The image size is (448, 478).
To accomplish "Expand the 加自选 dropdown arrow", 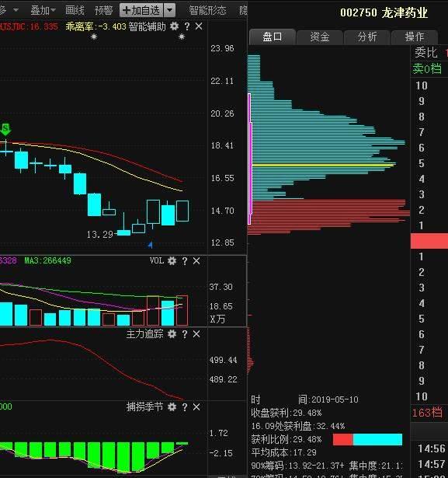I will (x=169, y=10).
